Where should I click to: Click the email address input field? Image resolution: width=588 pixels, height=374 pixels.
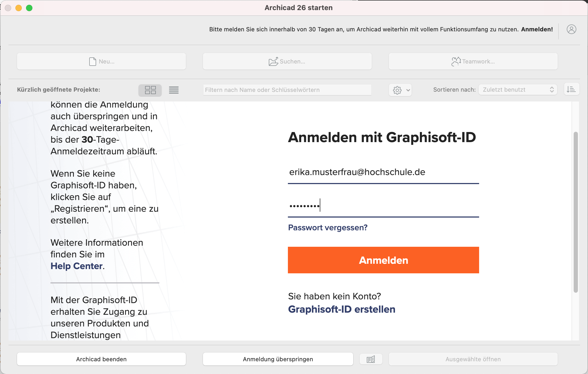383,172
